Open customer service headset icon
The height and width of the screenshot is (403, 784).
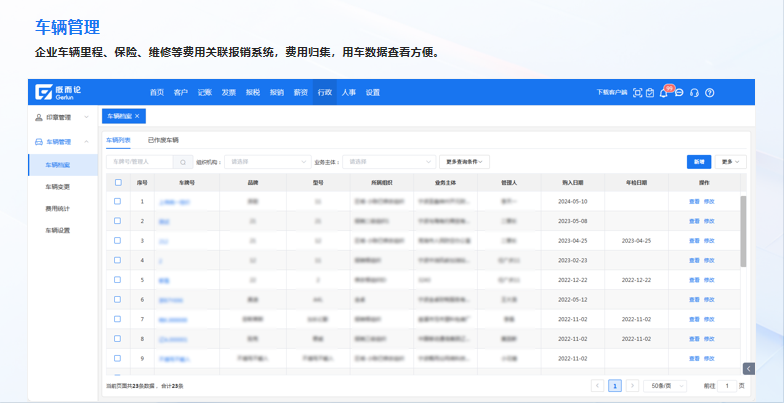pyautogui.click(x=694, y=93)
